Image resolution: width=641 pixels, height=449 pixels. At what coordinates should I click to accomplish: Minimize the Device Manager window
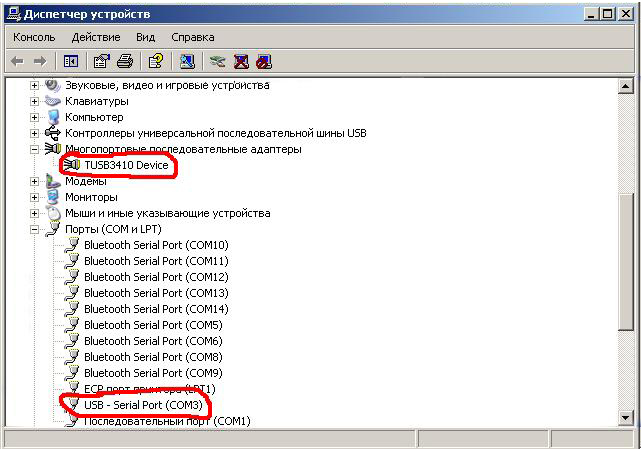click(592, 14)
